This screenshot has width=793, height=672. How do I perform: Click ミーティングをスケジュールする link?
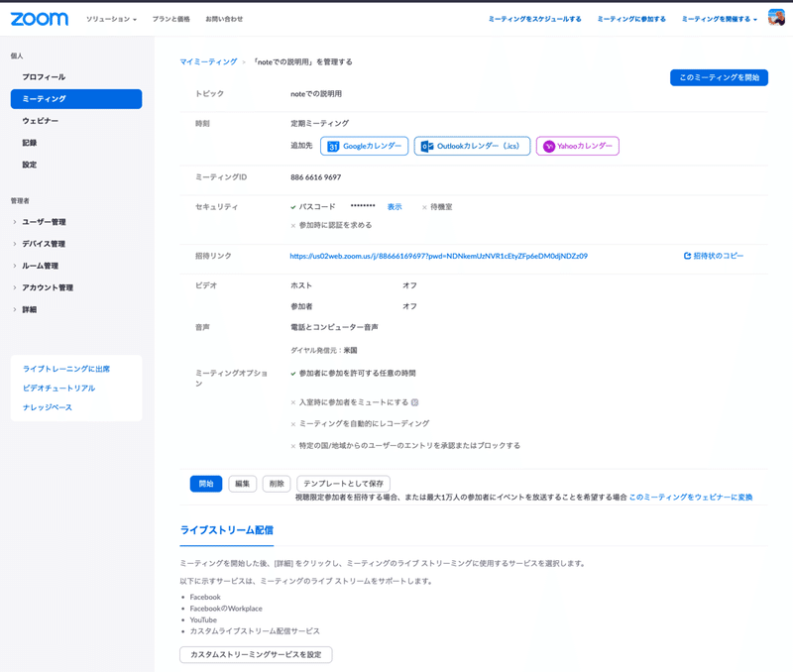click(534, 19)
